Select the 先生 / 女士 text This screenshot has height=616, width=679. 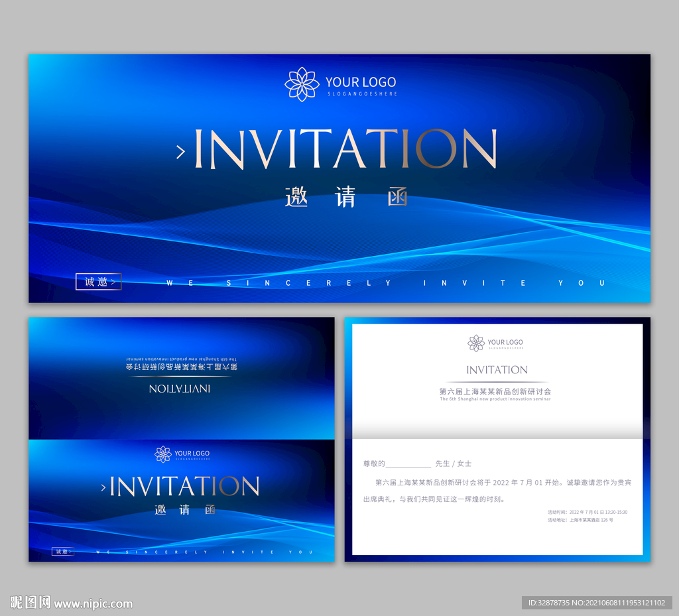(x=454, y=463)
